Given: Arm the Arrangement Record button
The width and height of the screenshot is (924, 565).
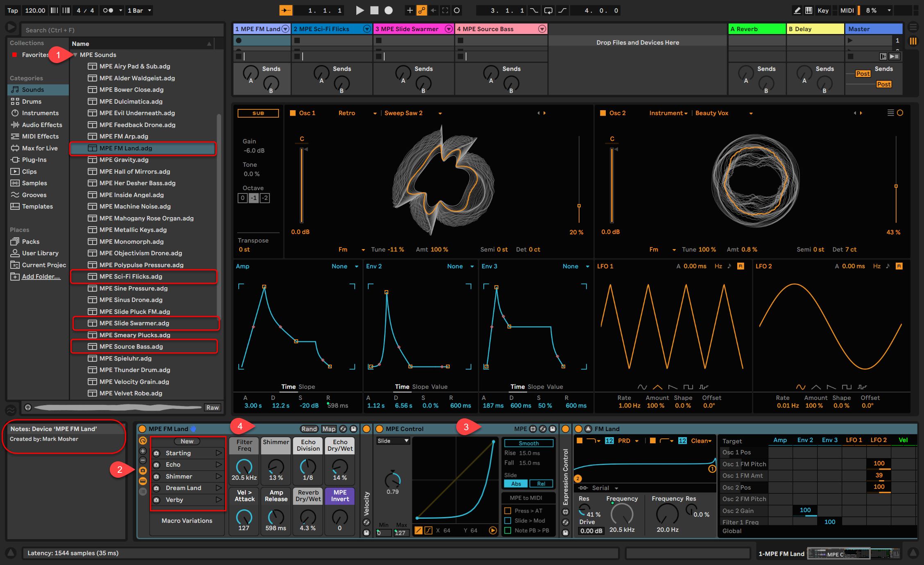Looking at the screenshot, I should click(x=389, y=10).
